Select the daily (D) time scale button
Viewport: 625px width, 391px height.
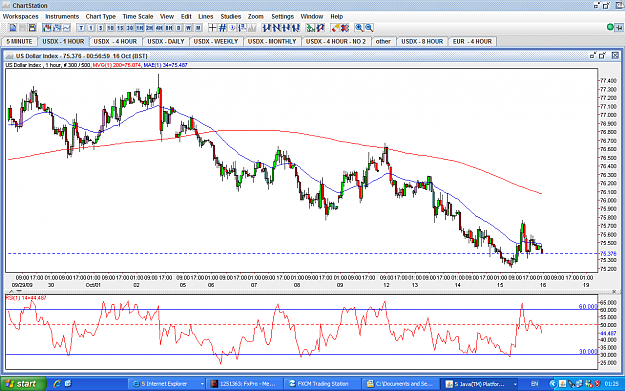coord(179,28)
